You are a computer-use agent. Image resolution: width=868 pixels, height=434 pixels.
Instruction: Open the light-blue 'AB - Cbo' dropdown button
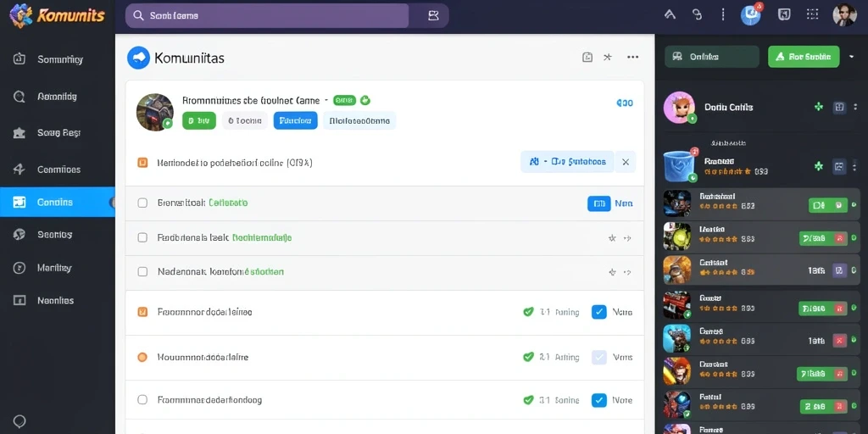point(567,162)
